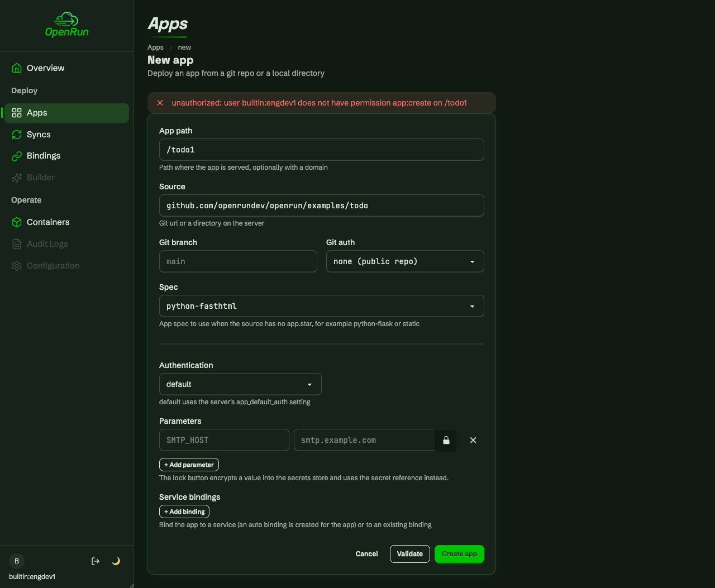Go to the Syncs menu item
The width and height of the screenshot is (715, 588).
coord(66,135)
